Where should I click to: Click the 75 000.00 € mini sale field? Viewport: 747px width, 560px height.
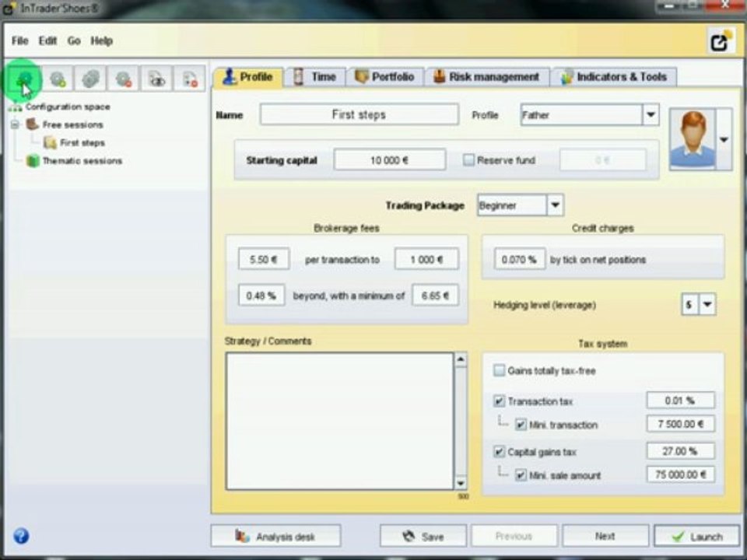click(680, 474)
